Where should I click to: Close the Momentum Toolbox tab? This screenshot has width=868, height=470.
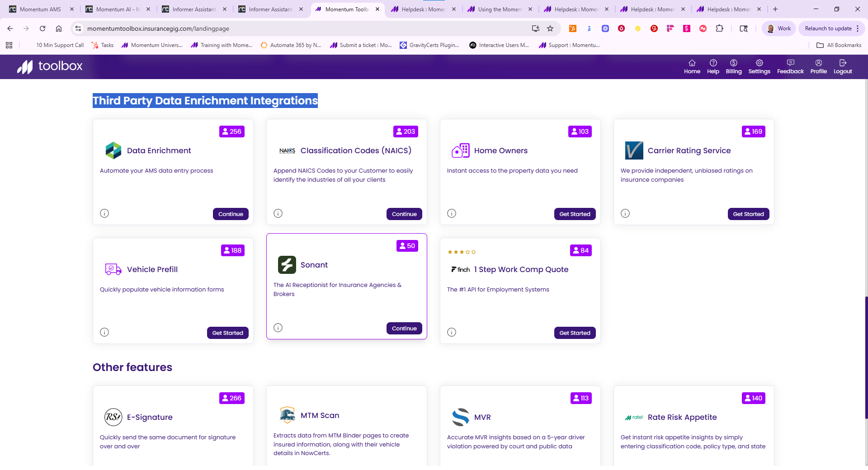point(377,9)
